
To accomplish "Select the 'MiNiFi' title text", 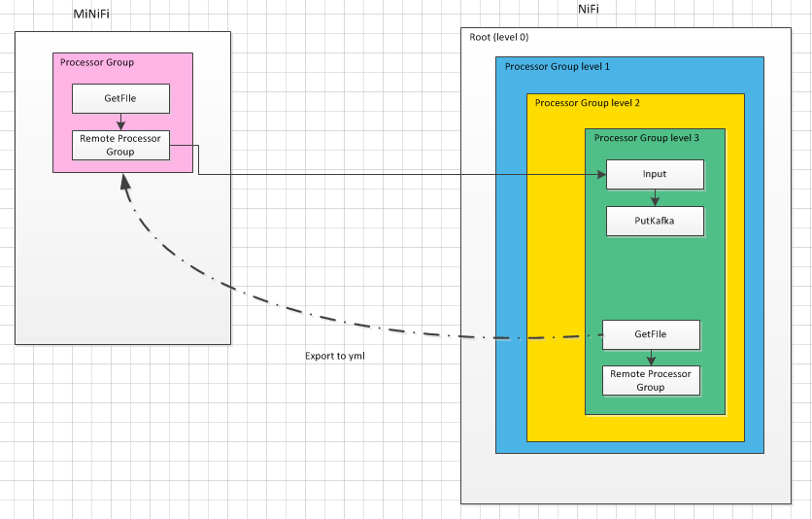I will click(91, 14).
